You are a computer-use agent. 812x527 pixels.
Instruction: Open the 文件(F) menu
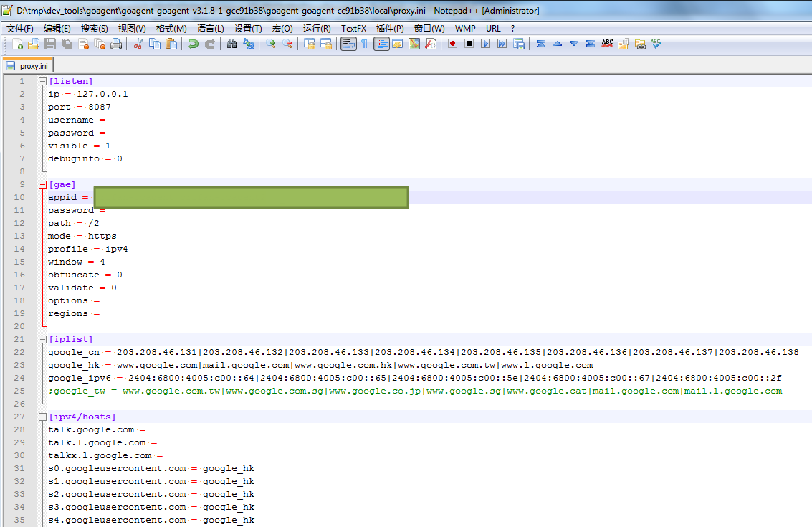point(19,29)
